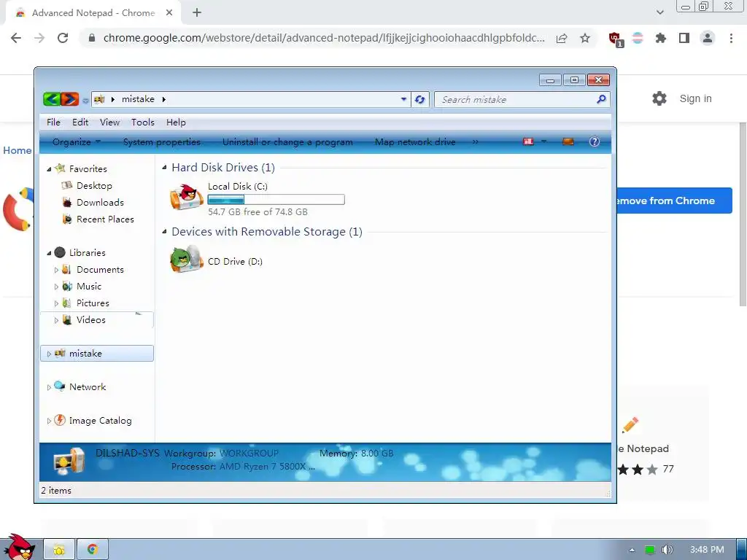Open the Edit menu
This screenshot has height=560, width=747.
tap(80, 122)
